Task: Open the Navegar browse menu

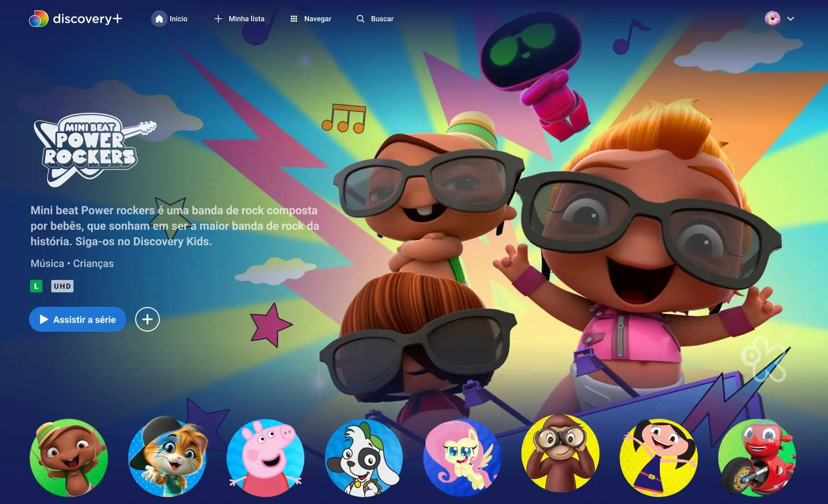Action: click(310, 19)
